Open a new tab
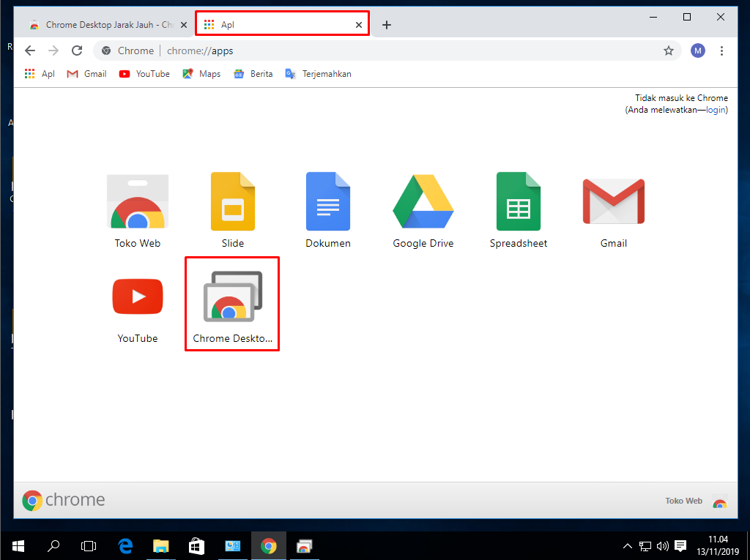The height and width of the screenshot is (560, 750). point(387,25)
